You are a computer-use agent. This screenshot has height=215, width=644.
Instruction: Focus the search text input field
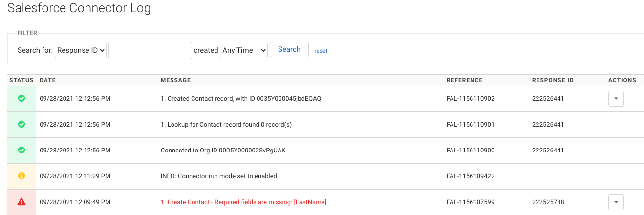pos(150,50)
